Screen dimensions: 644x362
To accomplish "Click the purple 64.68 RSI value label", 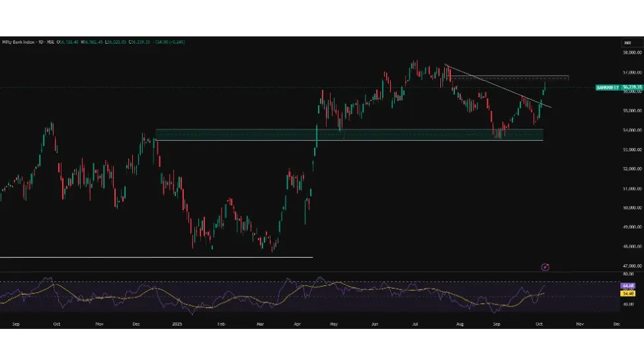I will (x=627, y=285).
